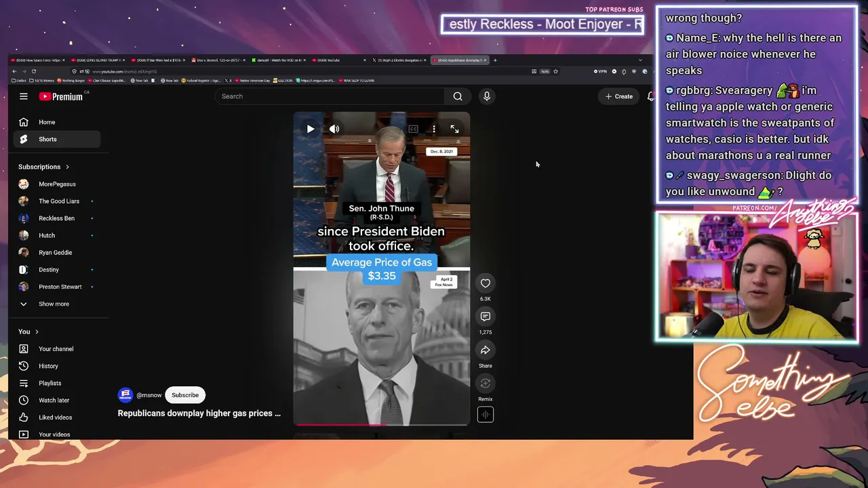This screenshot has width=868, height=488.
Task: Show more subscriptions
Action: 57,304
